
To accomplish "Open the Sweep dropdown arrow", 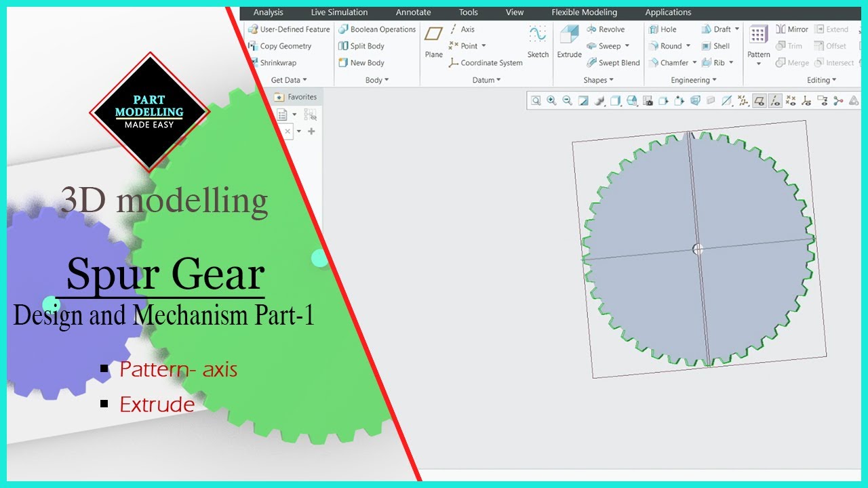I will click(627, 46).
